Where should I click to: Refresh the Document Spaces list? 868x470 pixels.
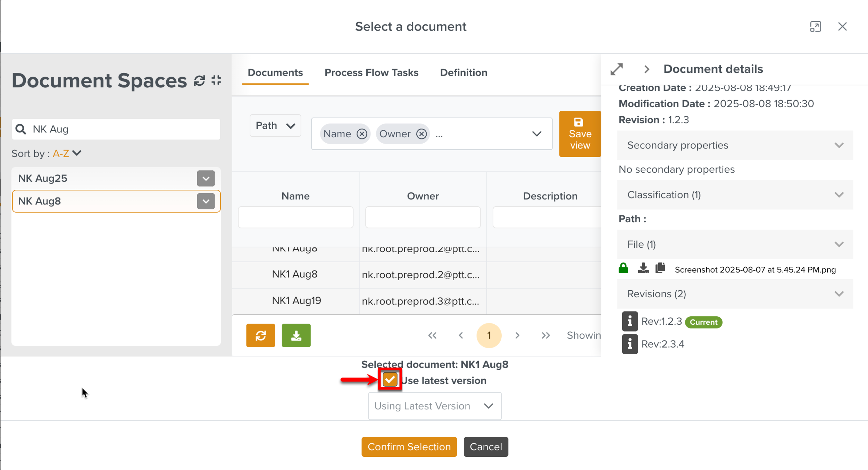coord(199,80)
